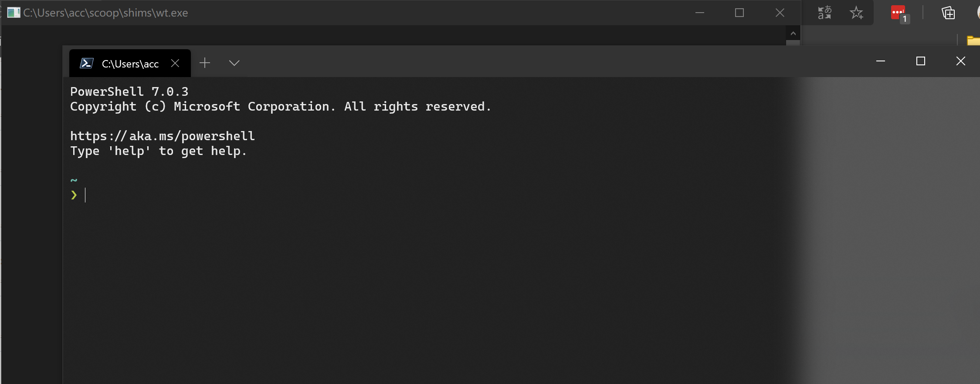
Task: Open the password manager extension showing badge 1
Action: pos(897,13)
